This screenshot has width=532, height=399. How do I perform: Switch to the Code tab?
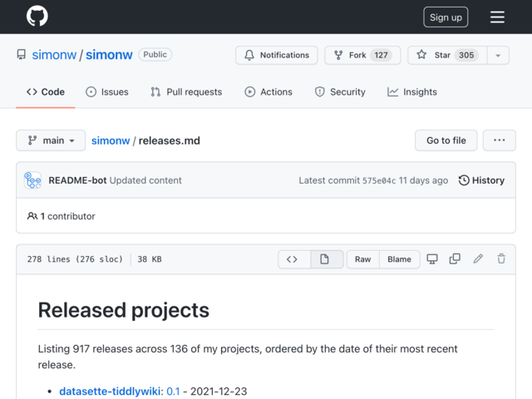pos(46,92)
